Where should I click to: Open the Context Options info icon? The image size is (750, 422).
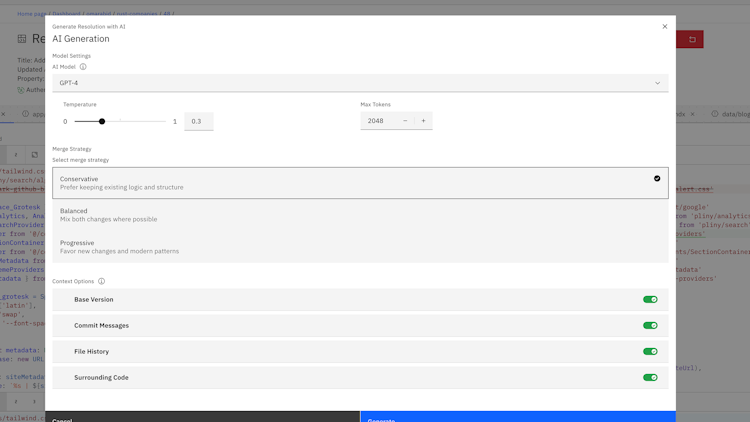tap(101, 281)
